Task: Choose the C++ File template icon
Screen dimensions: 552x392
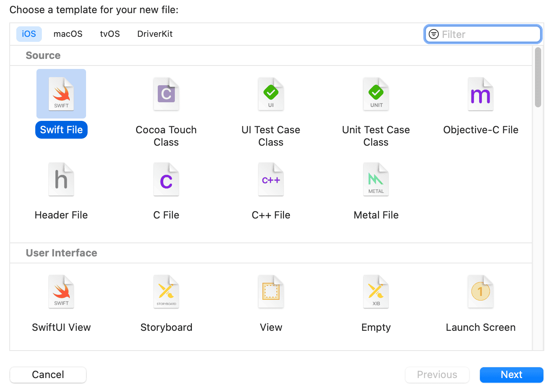Action: click(x=271, y=179)
